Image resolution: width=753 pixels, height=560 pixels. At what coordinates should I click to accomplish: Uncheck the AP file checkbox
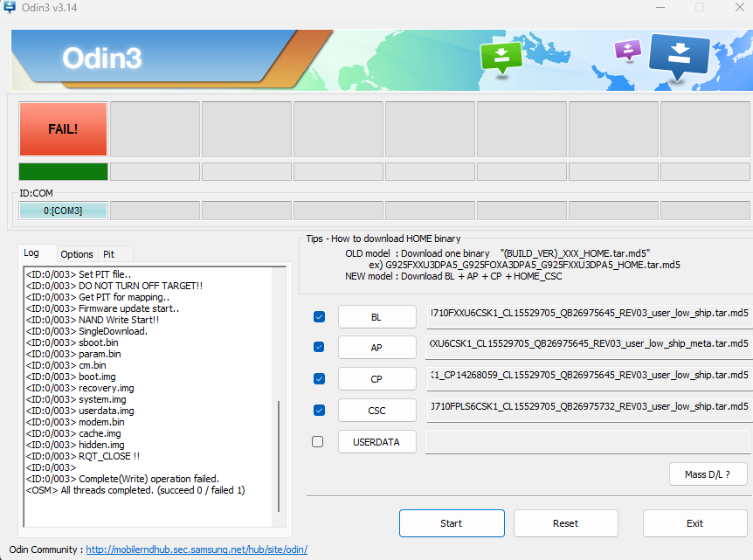pyautogui.click(x=319, y=347)
